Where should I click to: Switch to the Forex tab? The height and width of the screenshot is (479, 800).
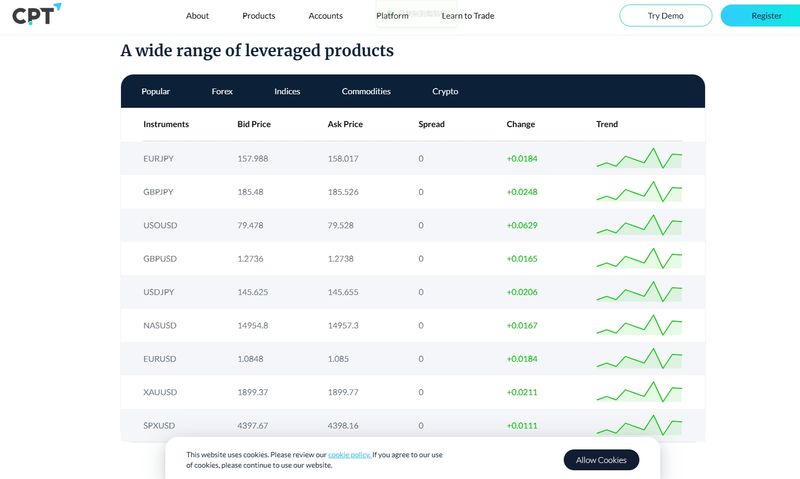click(222, 91)
